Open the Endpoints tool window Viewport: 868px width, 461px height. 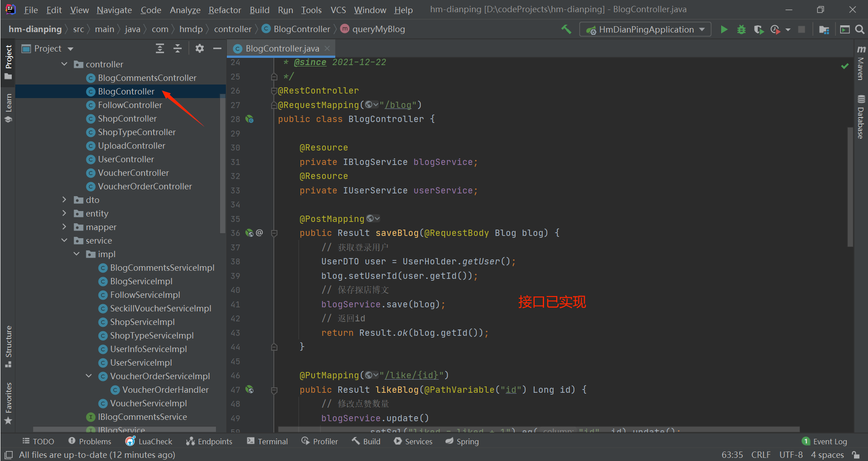[x=209, y=441]
